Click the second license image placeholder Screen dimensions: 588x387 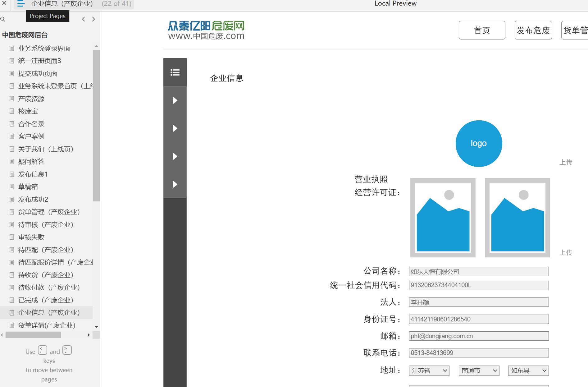[x=517, y=218]
